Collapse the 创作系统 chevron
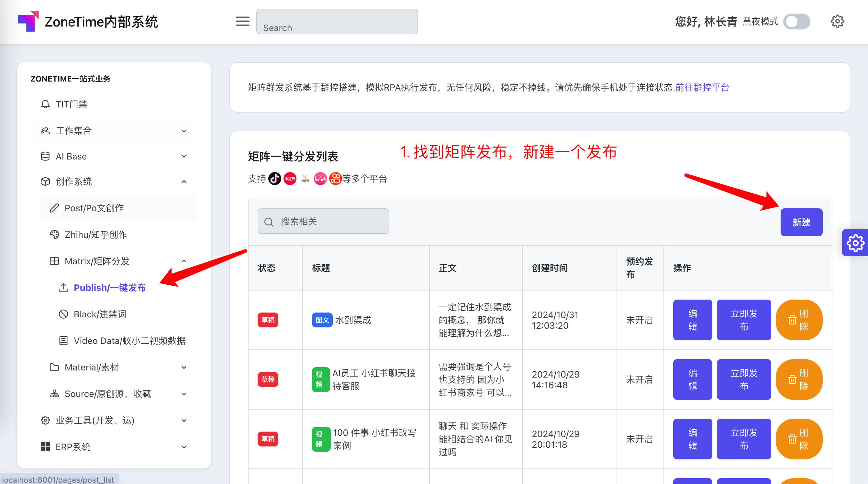 click(184, 181)
